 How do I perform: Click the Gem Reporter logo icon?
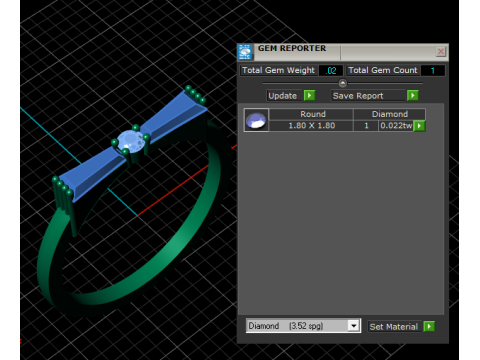(245, 52)
